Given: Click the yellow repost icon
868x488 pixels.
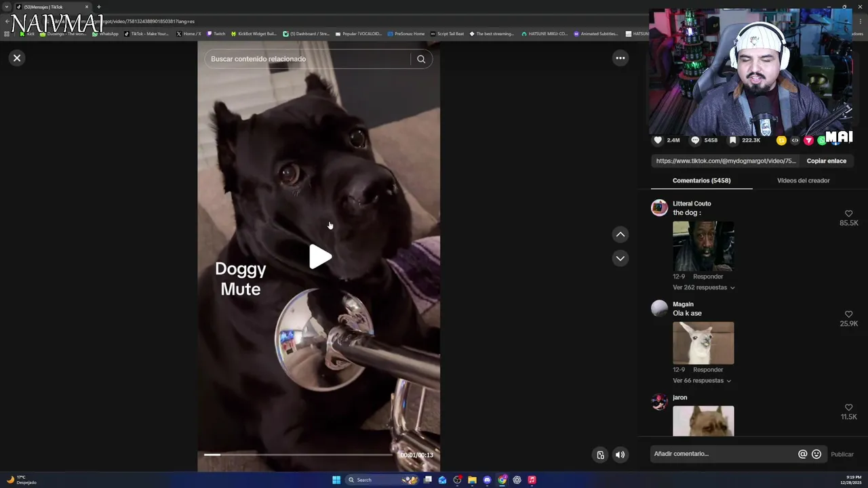Looking at the screenshot, I should click(x=781, y=140).
